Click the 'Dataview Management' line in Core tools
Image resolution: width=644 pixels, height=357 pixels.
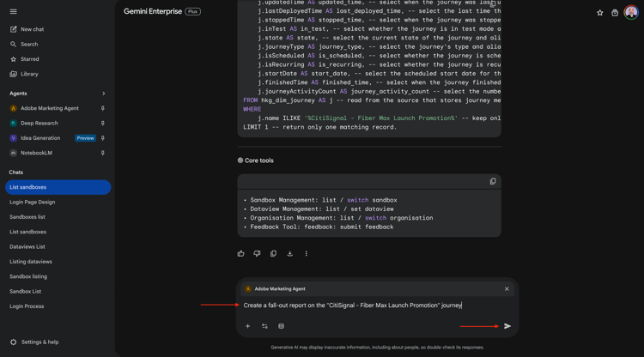click(322, 209)
